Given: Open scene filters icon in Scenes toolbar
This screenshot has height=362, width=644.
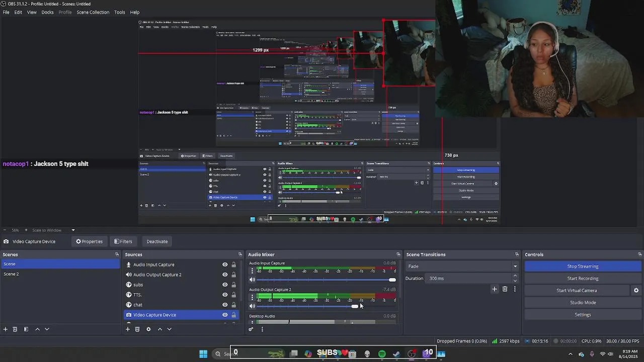Looking at the screenshot, I should 26,329.
